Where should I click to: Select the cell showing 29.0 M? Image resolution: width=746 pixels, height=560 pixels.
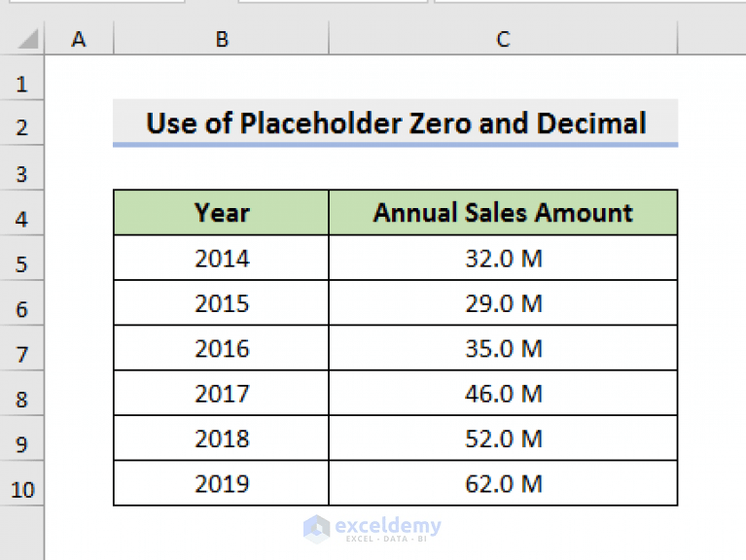503,303
